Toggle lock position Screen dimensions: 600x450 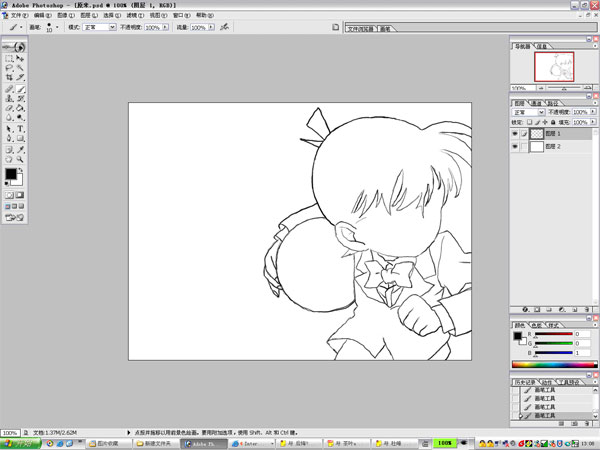[x=545, y=122]
